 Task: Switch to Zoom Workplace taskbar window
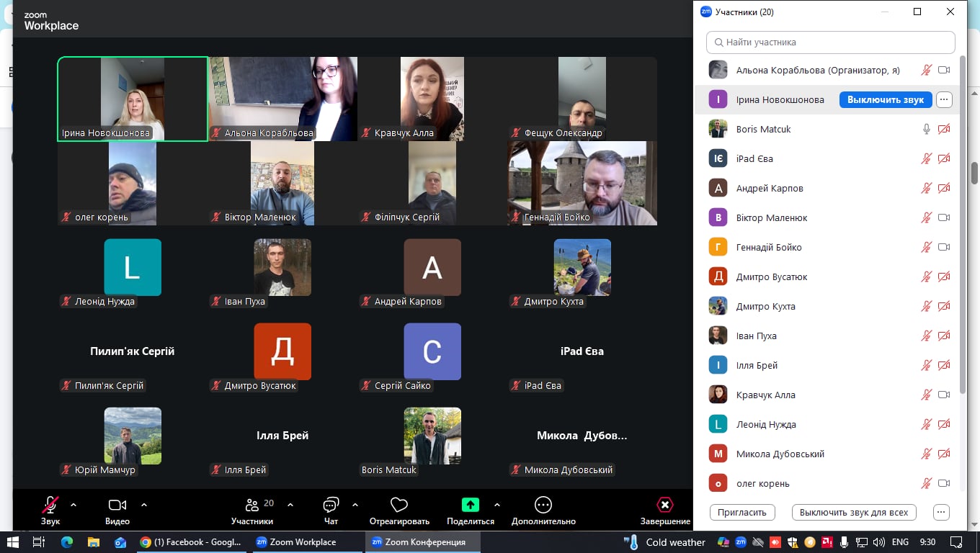(x=296, y=542)
